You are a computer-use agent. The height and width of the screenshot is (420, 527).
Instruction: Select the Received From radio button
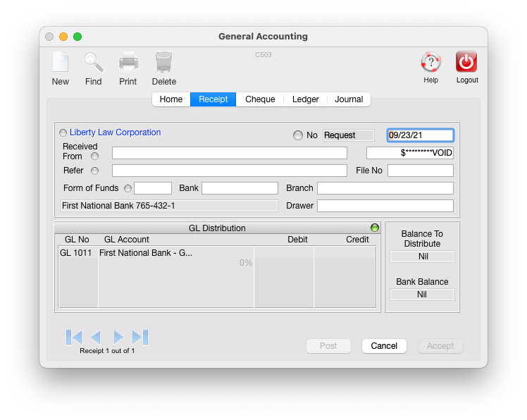tap(95, 156)
